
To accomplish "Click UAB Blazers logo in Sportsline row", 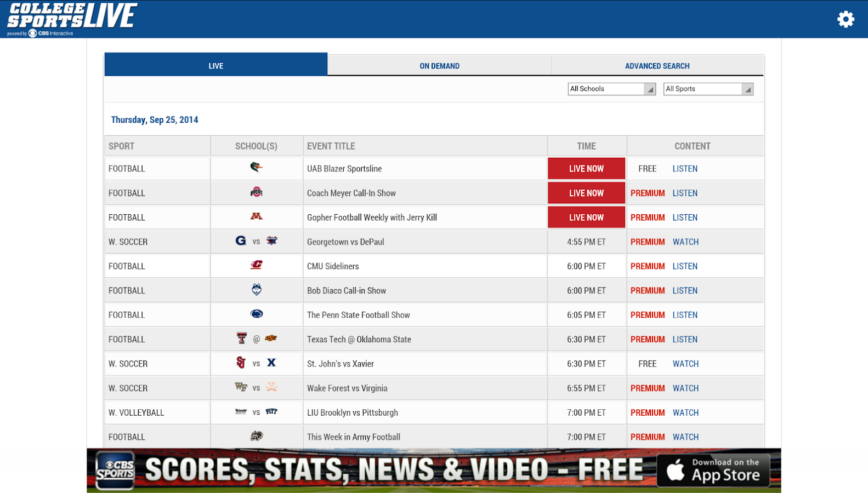I will pos(256,167).
